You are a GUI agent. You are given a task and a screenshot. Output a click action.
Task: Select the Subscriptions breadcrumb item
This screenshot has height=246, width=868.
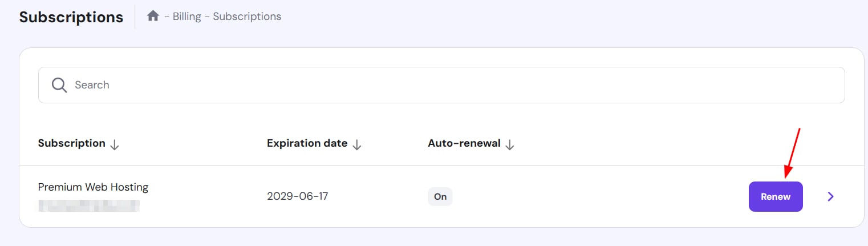pos(247,17)
